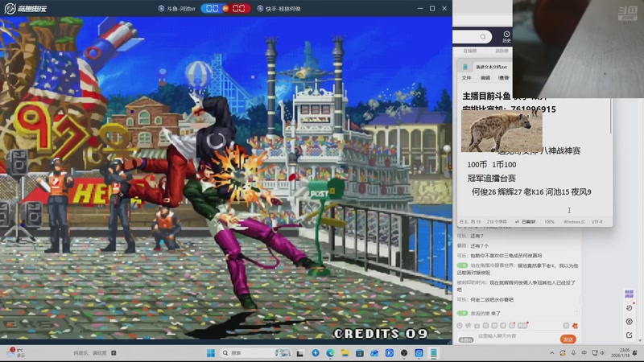Click the 中 input method indicator
This screenshot has height=362, width=644.
[x=584, y=353]
